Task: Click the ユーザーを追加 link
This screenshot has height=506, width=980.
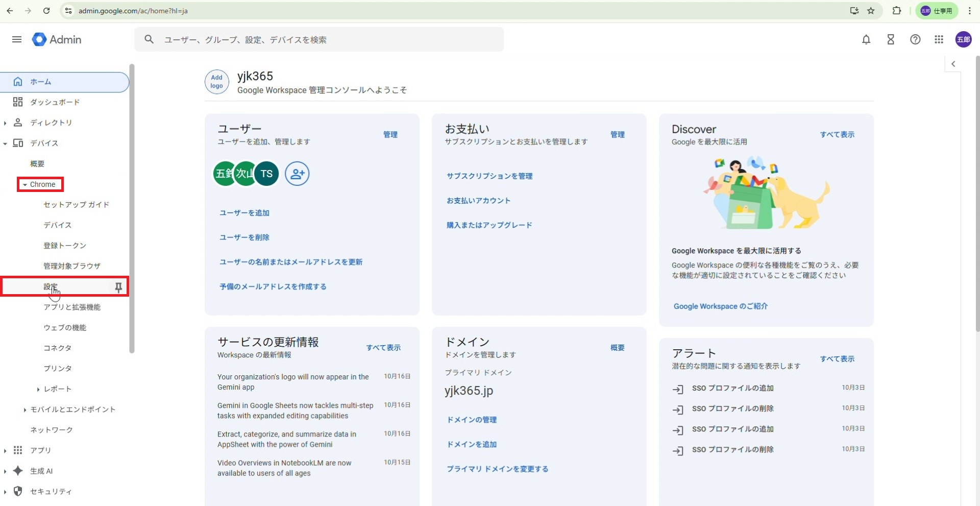Action: (x=244, y=213)
